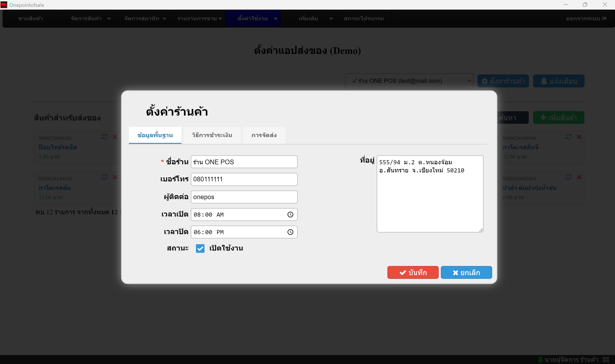Click clock icon in opening time field
615x364 pixels.
[x=290, y=215]
